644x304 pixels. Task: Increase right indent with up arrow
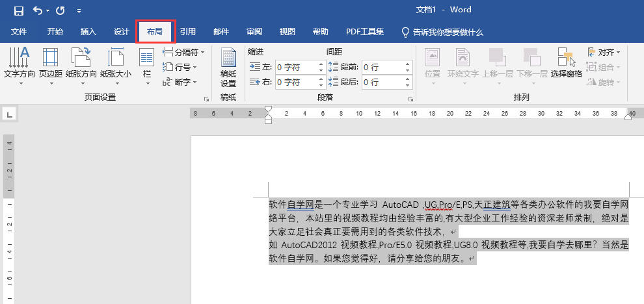[x=321, y=79]
